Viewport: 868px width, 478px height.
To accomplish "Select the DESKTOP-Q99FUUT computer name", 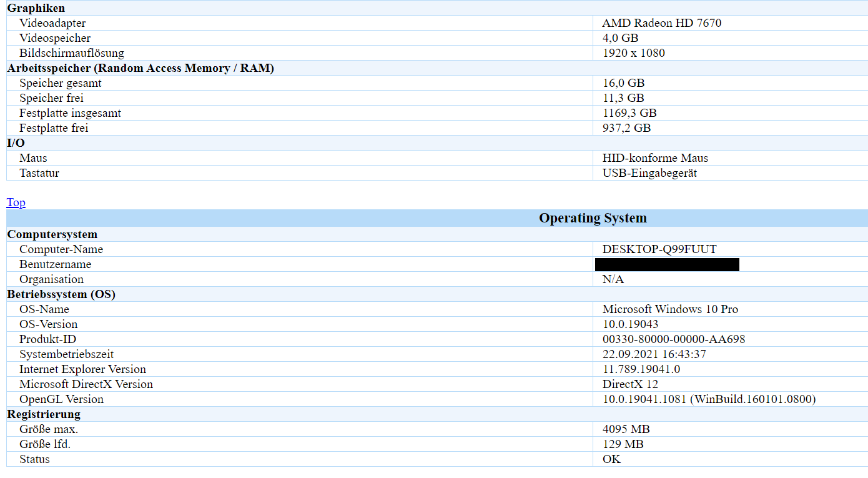I will tap(659, 249).
